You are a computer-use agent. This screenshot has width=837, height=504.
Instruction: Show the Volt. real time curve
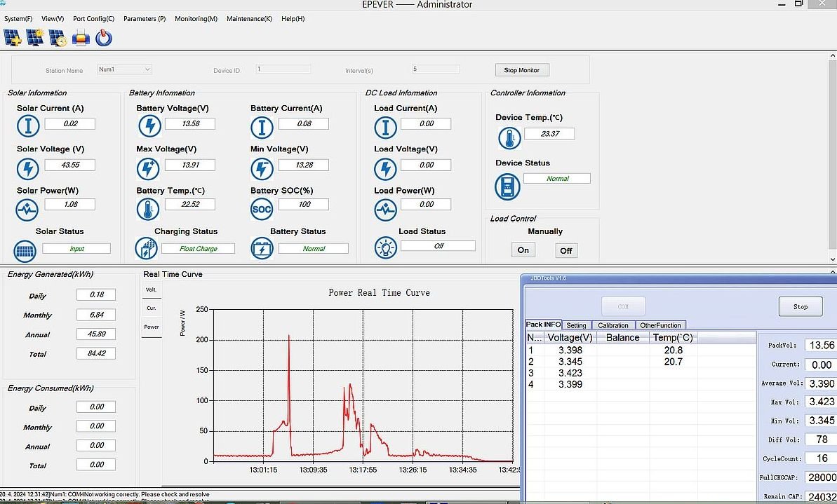[151, 290]
